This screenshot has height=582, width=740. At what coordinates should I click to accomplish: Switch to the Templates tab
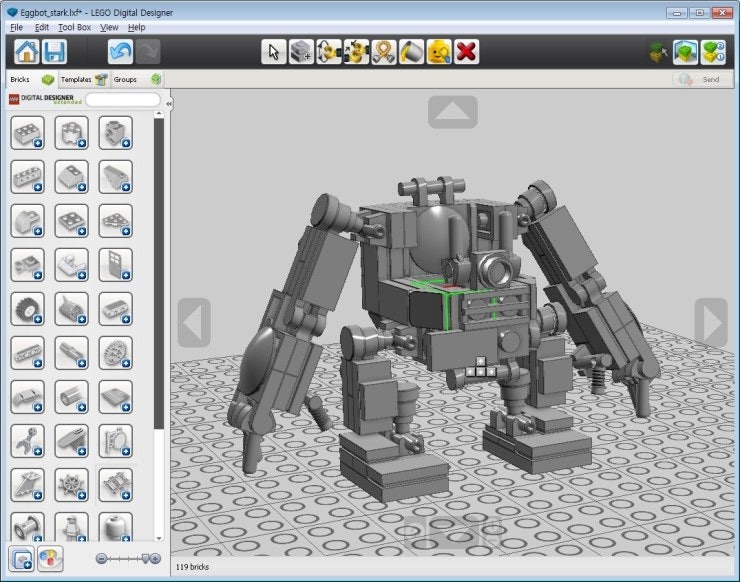coord(84,79)
